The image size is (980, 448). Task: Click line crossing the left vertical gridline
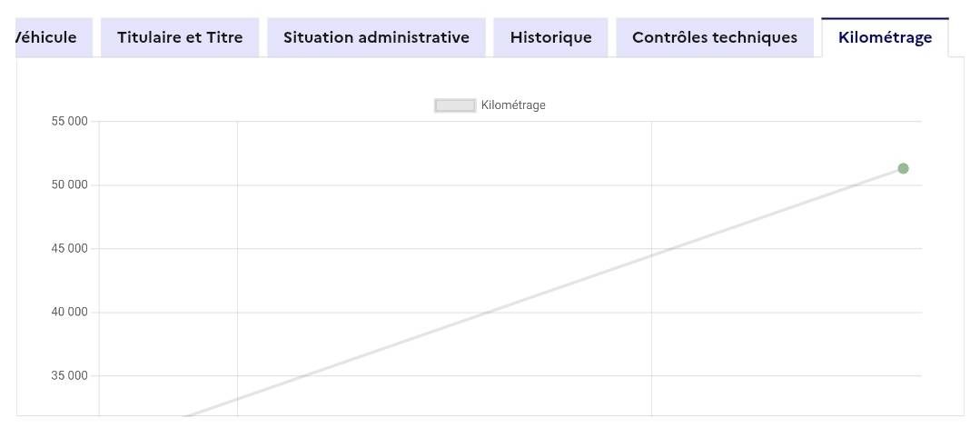click(x=237, y=399)
